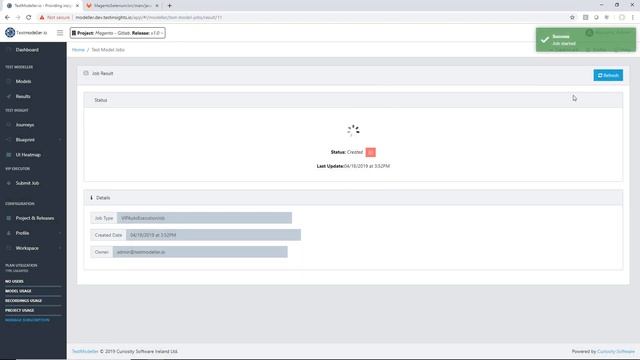The width and height of the screenshot is (640, 360).
Task: Open a new browser tab
Action: coord(169,6)
